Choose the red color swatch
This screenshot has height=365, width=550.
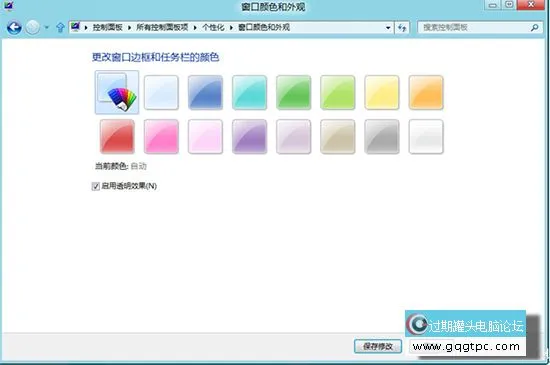[117, 137]
